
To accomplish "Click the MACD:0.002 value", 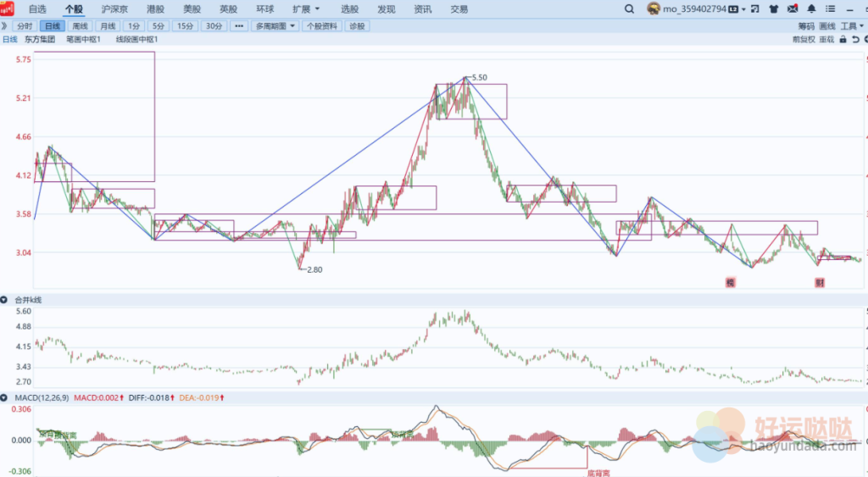I will click(x=98, y=398).
